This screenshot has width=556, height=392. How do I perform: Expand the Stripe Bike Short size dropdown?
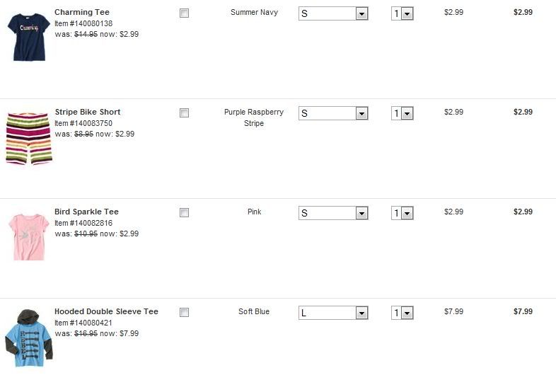333,113
